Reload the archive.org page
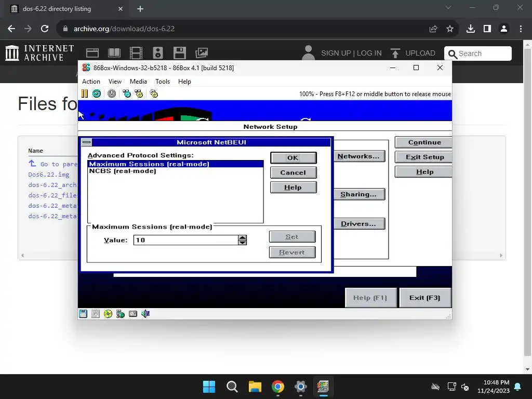The width and height of the screenshot is (532, 399). (x=45, y=29)
